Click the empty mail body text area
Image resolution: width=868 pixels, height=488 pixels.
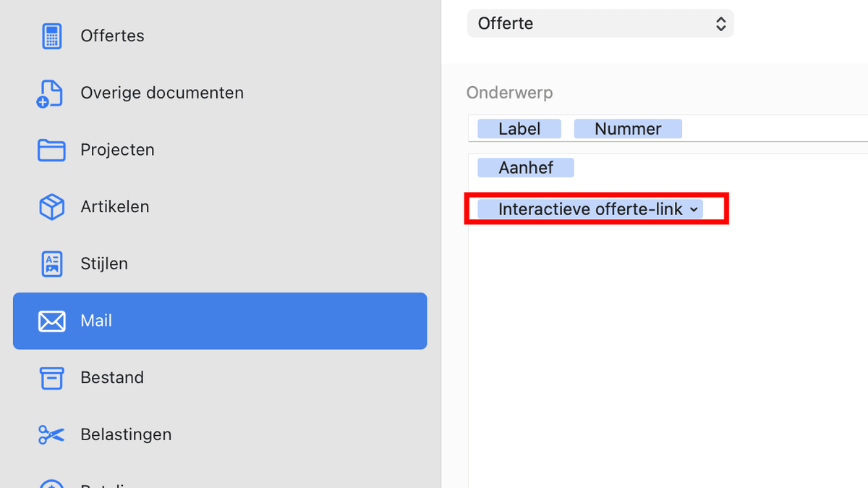[665, 348]
